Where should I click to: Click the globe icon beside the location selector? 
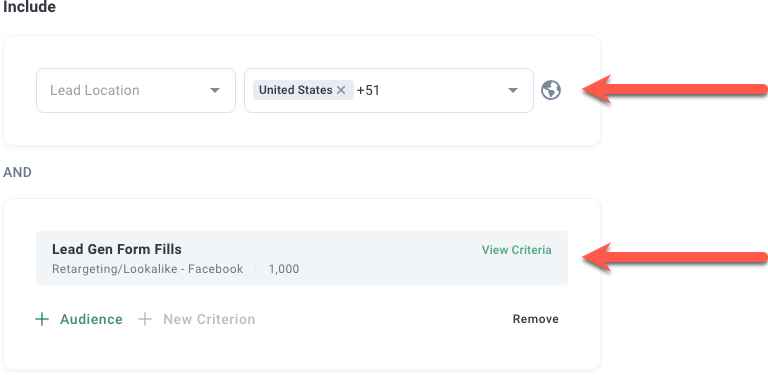click(x=551, y=90)
